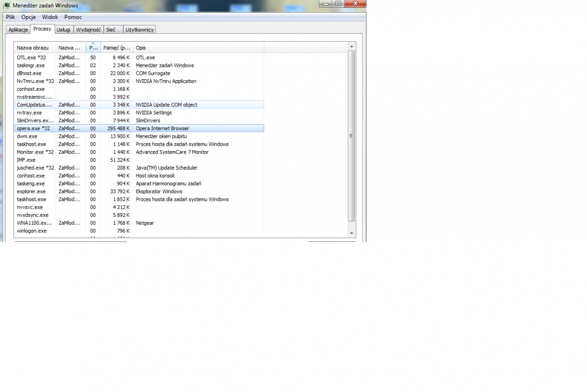
Task: Click the 5 892 K memory value
Action: pos(121,215)
